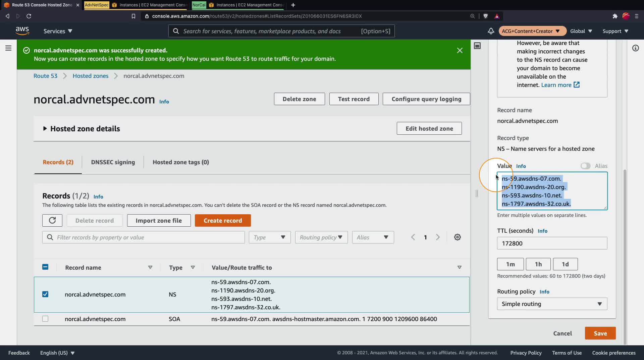
Task: Click the Test record button
Action: pos(354,99)
